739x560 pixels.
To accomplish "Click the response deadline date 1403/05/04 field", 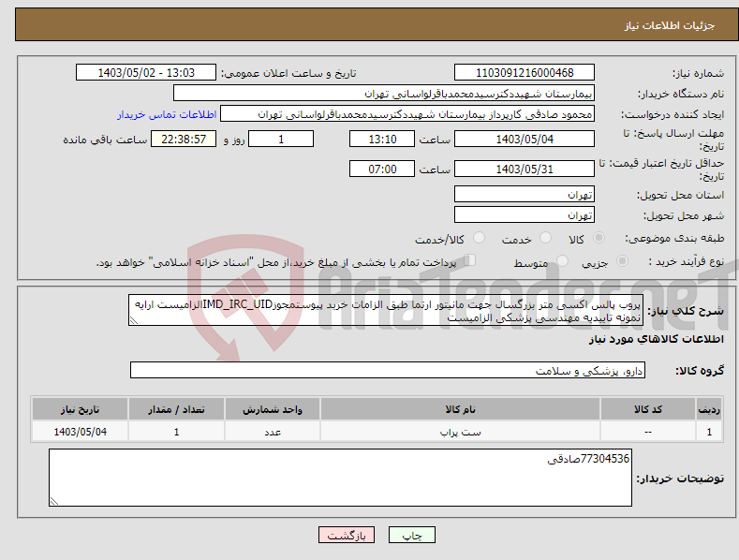I will tap(525, 139).
